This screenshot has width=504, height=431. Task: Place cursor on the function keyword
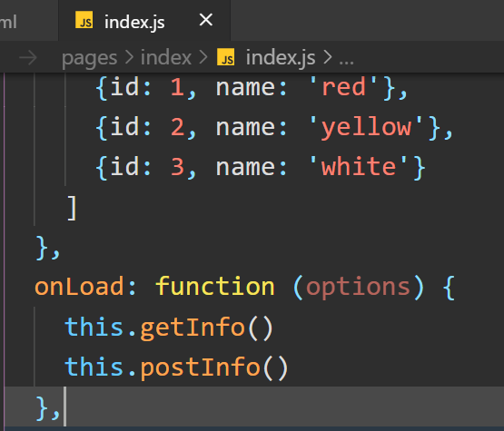pyautogui.click(x=214, y=286)
